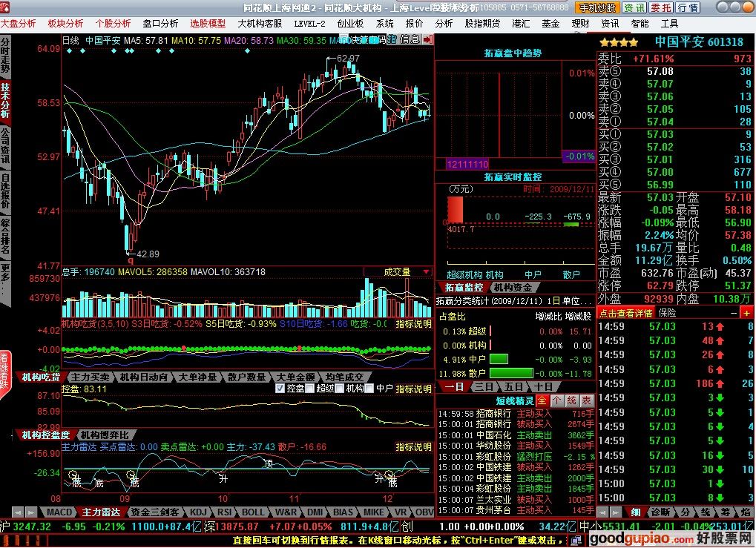This screenshot has height=548, width=756.
Task: Select the BOLL indicator tab
Action: [x=253, y=512]
